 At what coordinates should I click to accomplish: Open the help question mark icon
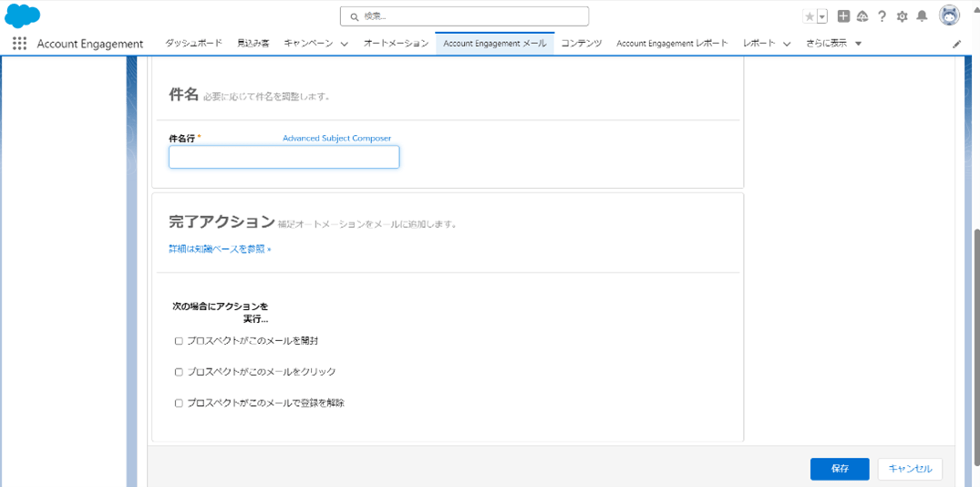[x=882, y=17]
